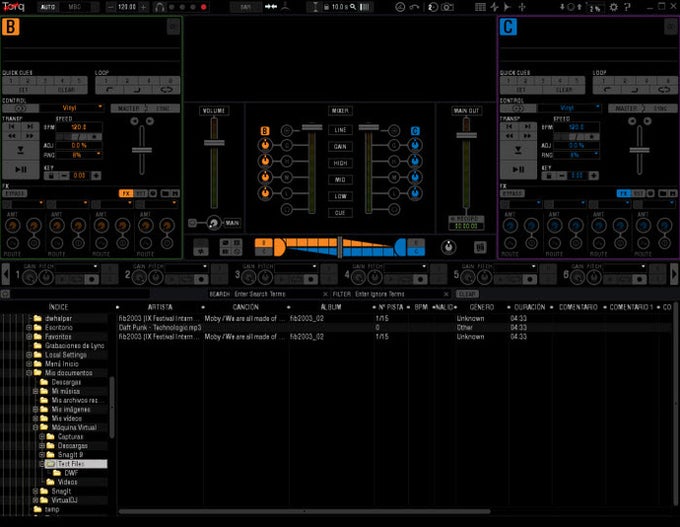Click orange low EQ knob on channel B
The height and width of the screenshot is (527, 680).
[x=265, y=193]
